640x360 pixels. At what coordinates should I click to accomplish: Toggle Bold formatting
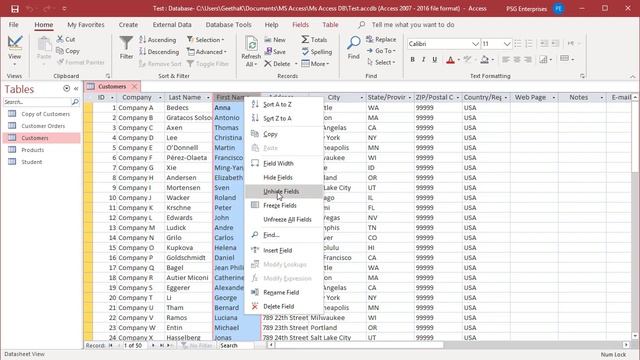pos(412,60)
